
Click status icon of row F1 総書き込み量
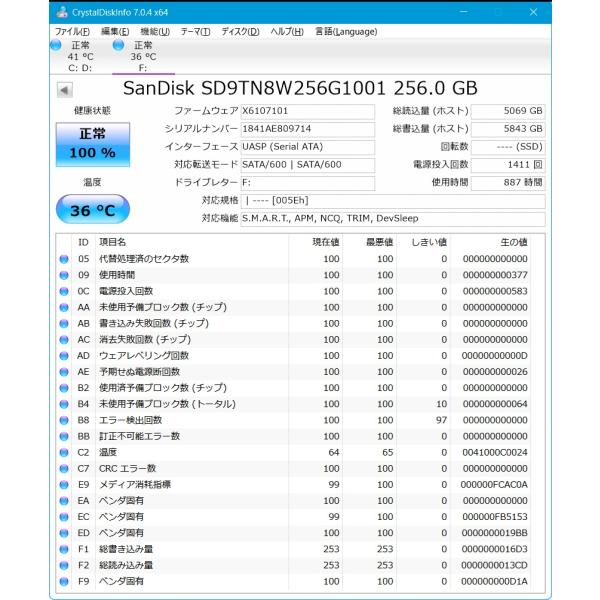click(64, 549)
